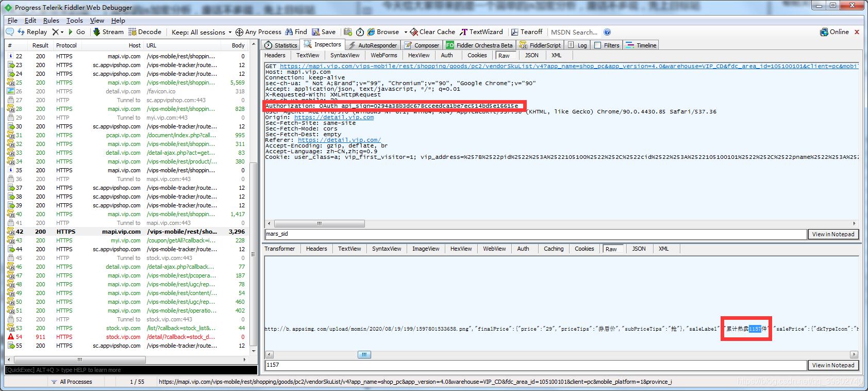
Task: Click the comment speech bubble toolbar icon
Action: (10, 32)
